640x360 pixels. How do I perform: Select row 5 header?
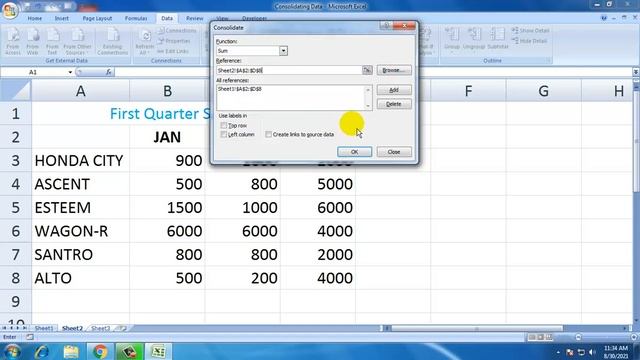16,207
